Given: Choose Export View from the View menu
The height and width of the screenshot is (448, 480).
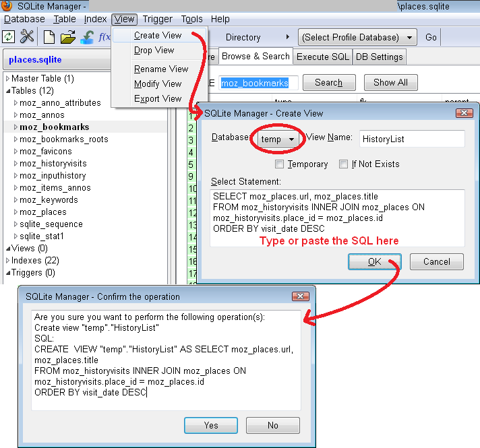Looking at the screenshot, I should click(x=159, y=99).
